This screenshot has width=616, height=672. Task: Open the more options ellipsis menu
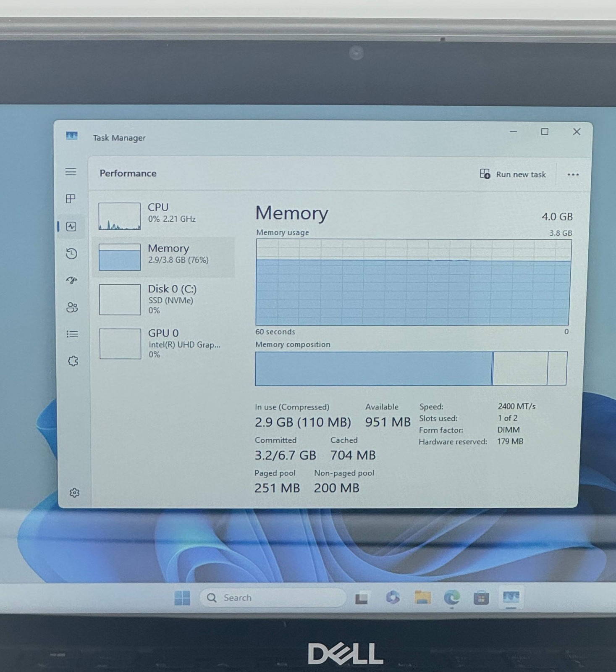[573, 174]
